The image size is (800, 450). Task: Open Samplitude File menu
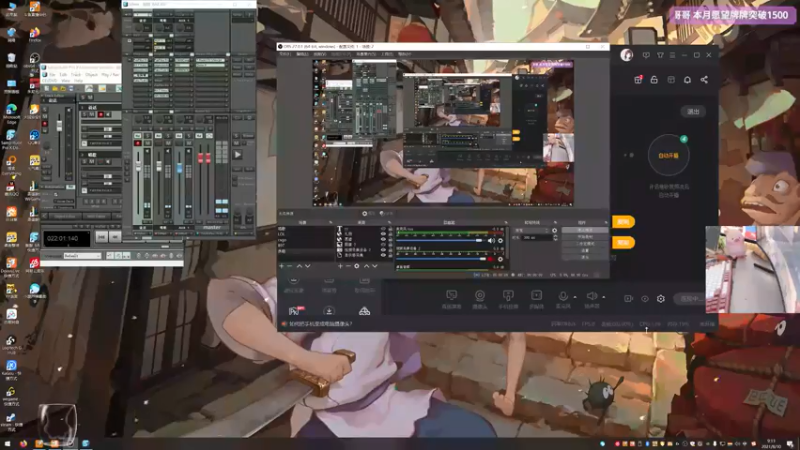(53, 74)
